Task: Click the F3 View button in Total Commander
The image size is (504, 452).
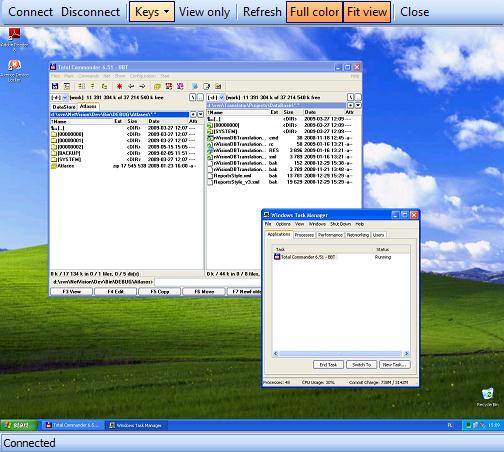Action: click(x=71, y=292)
